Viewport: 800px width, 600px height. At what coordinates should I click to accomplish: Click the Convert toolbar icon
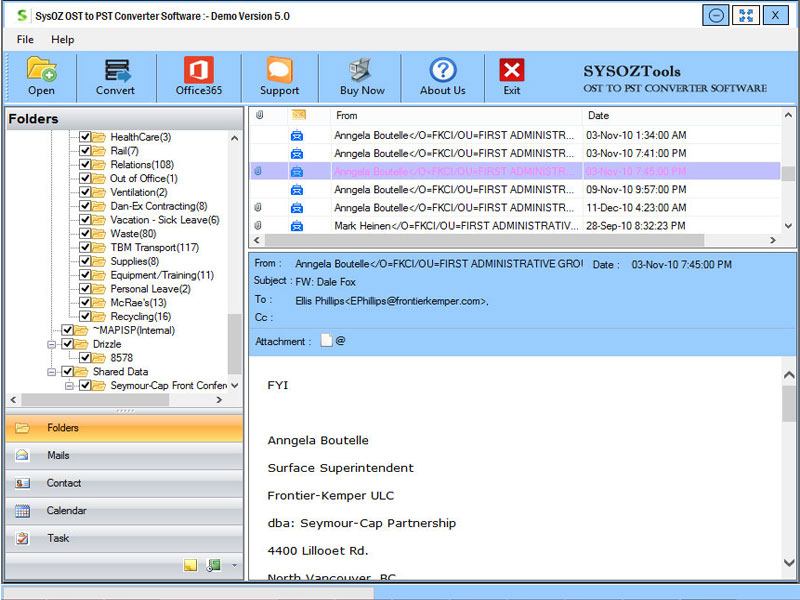coord(117,70)
